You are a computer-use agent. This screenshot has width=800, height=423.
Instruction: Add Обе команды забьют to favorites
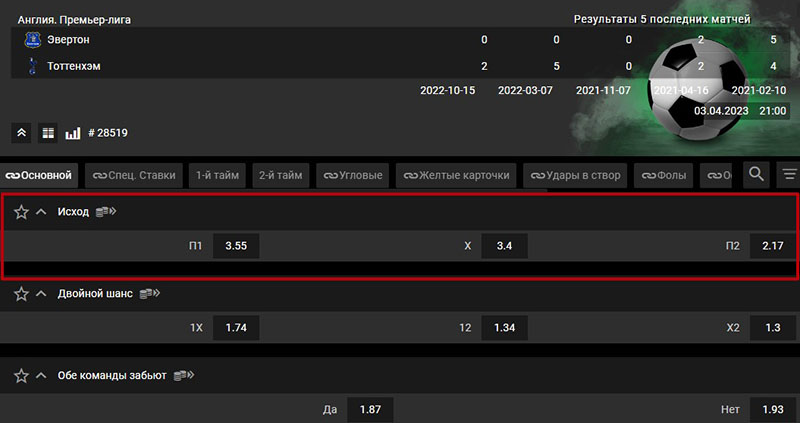tap(21, 375)
